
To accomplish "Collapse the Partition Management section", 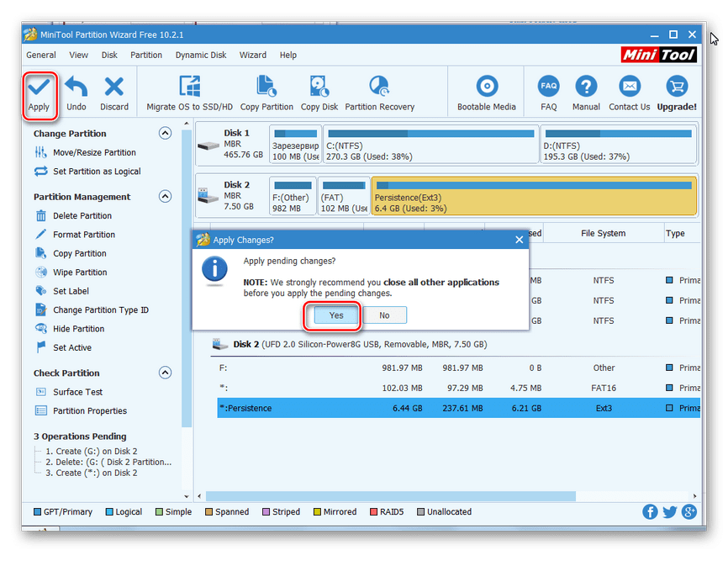I will click(165, 197).
